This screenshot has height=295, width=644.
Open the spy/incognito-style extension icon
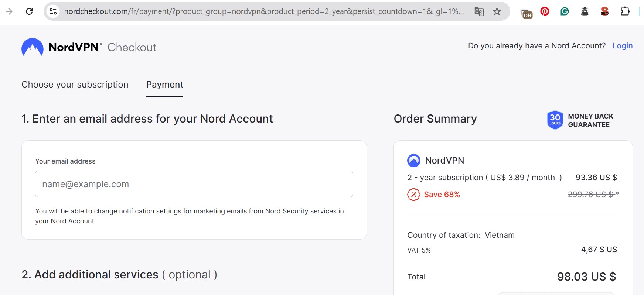point(585,11)
